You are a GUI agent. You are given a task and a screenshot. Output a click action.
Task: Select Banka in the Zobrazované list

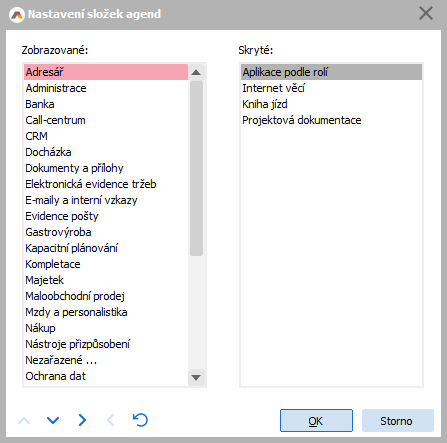point(106,104)
